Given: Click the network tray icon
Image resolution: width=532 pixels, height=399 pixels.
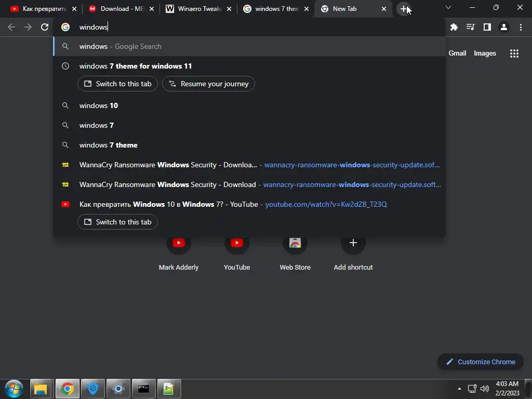Looking at the screenshot, I should pyautogui.click(x=472, y=389).
